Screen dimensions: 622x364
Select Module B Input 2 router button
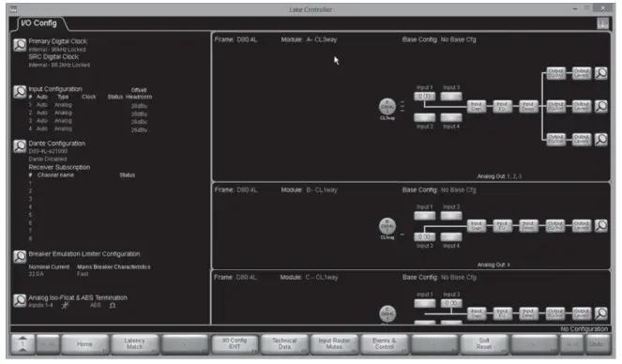tap(424, 236)
